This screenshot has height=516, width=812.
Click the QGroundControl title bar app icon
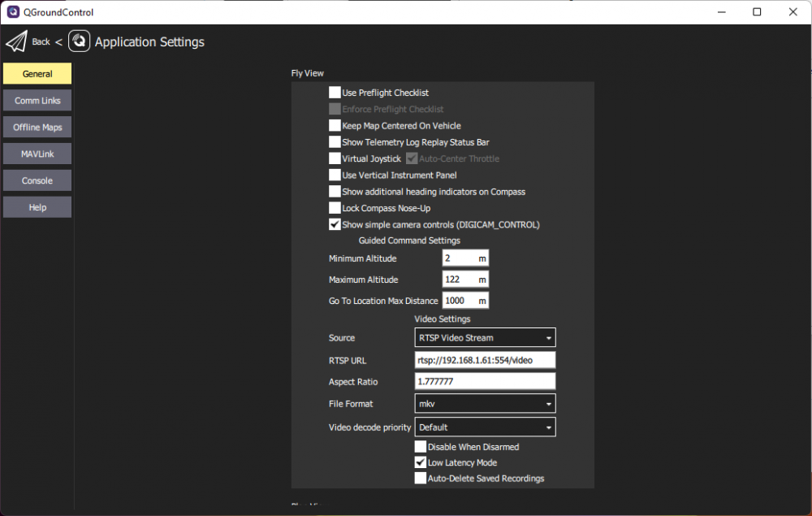pos(13,12)
